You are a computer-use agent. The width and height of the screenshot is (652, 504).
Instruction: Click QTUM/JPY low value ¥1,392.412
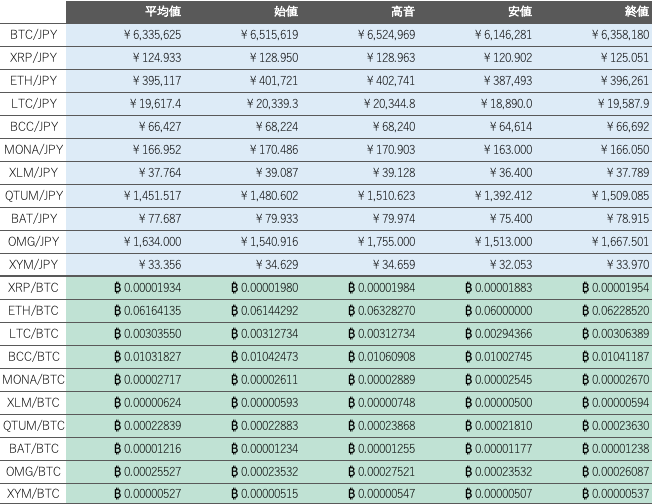point(503,195)
